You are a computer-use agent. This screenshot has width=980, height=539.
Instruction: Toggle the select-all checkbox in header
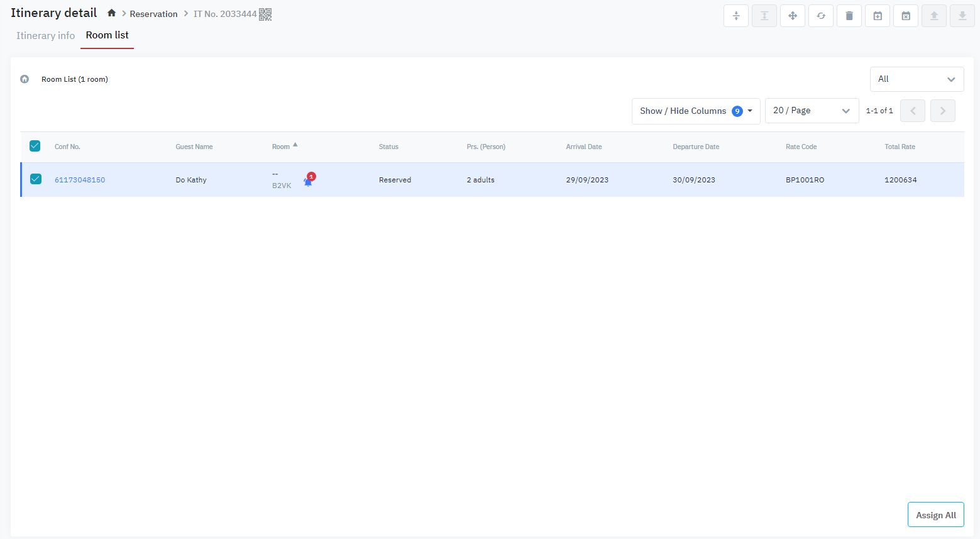pyautogui.click(x=35, y=146)
